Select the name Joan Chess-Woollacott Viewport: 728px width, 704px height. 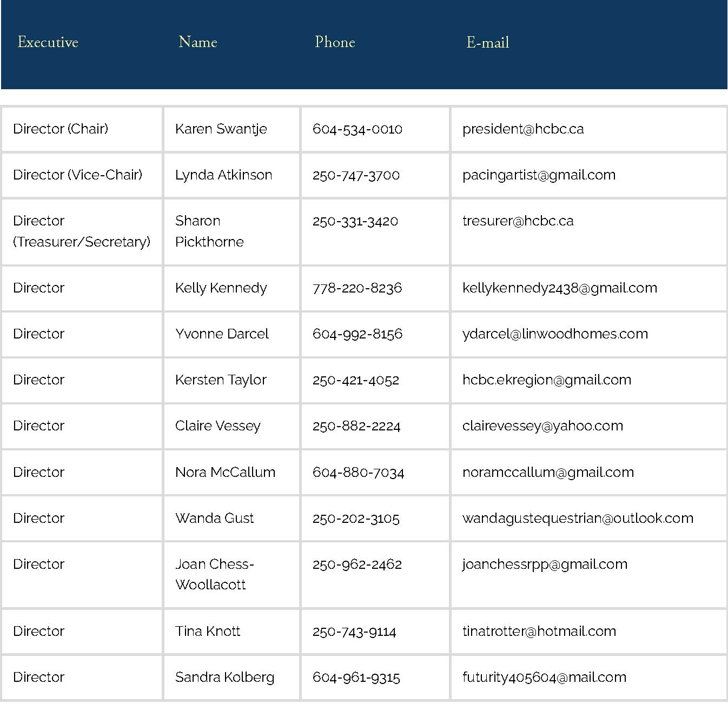click(215, 574)
